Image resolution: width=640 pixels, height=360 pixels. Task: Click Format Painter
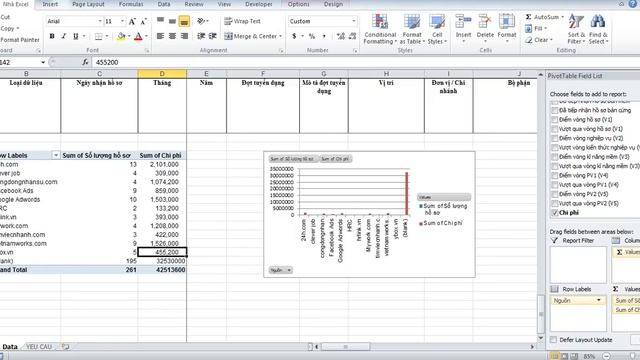point(20,40)
